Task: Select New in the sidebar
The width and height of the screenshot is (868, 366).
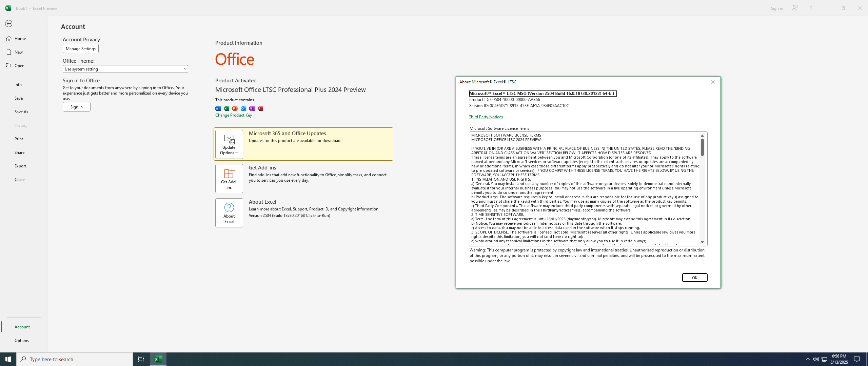Action: click(23, 52)
